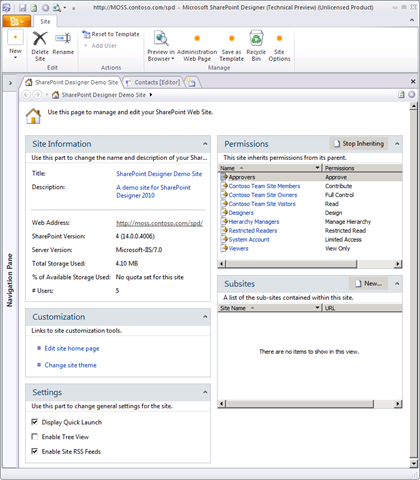This screenshot has height=480, width=420.
Task: Click the refresh icon right of the breadcrumb
Action: (401, 95)
